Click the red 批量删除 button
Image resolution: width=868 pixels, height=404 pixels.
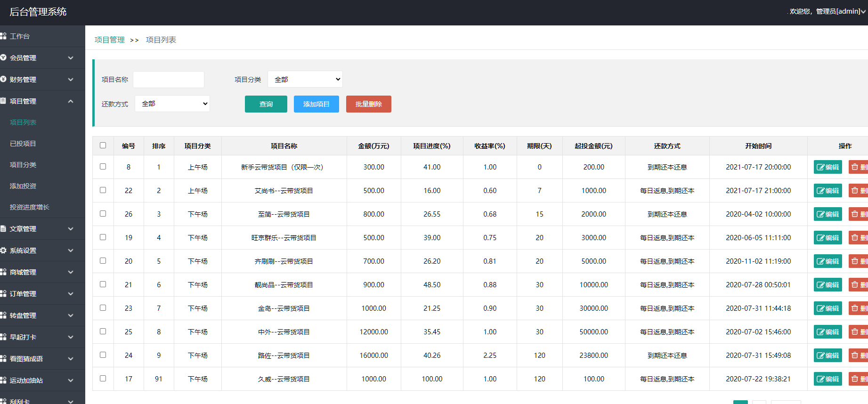click(x=368, y=104)
